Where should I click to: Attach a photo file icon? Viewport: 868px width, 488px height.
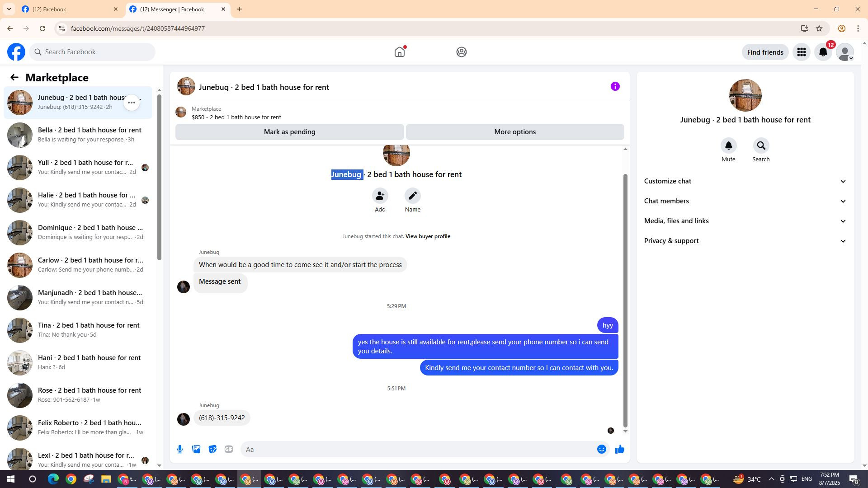196,449
